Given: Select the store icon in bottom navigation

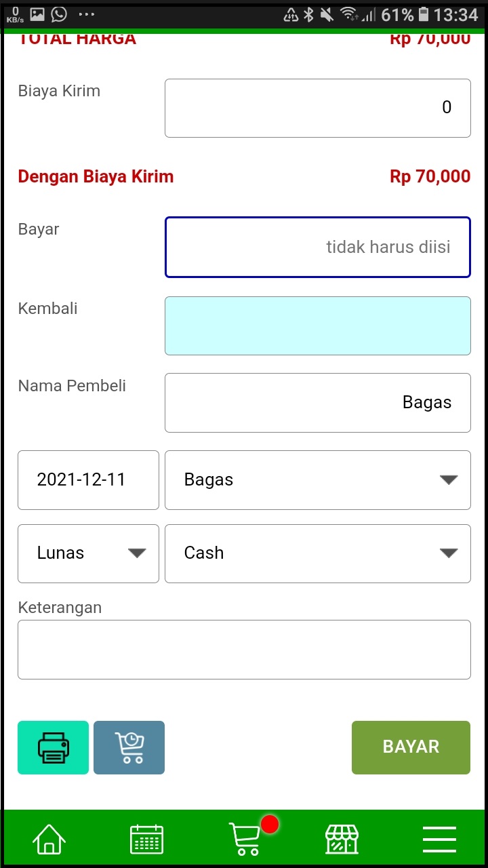Looking at the screenshot, I should (x=342, y=838).
